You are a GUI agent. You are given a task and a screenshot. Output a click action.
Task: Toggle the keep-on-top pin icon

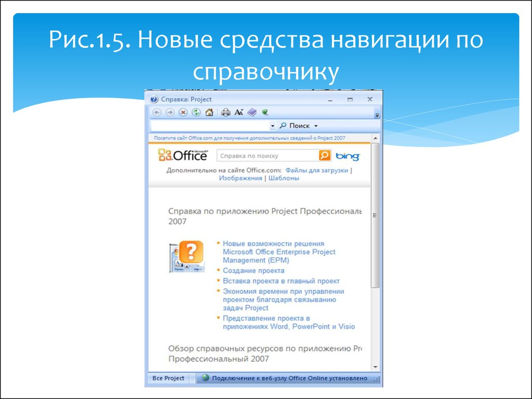(265, 112)
